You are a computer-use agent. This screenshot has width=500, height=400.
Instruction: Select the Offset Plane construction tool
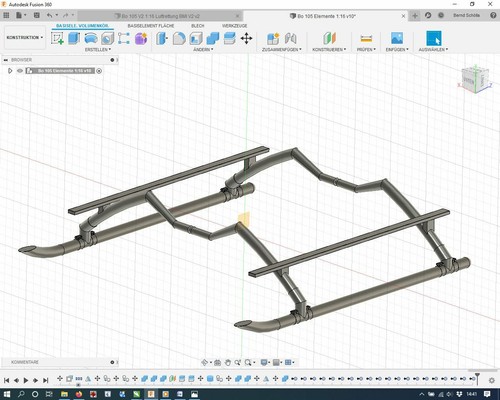pos(329,38)
